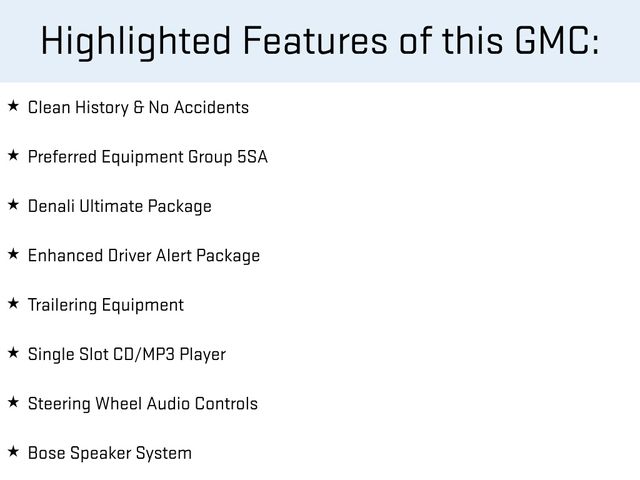Select the star icon beside Trailering Equipment
The width and height of the screenshot is (640, 480).
click(x=12, y=304)
